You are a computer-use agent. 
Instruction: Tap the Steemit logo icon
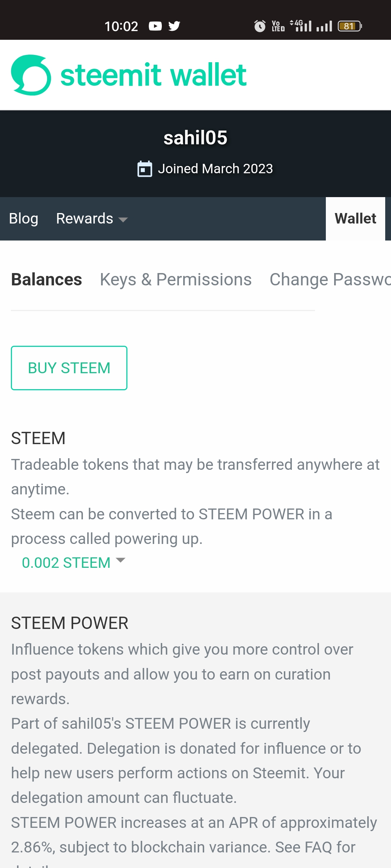coord(31,75)
